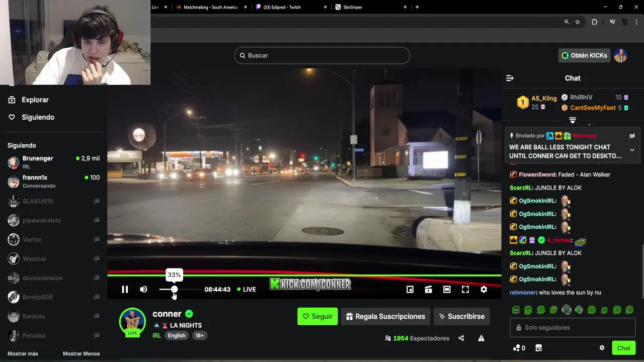Click the clip icon in player controls
The width and height of the screenshot is (644, 362).
[x=428, y=289]
